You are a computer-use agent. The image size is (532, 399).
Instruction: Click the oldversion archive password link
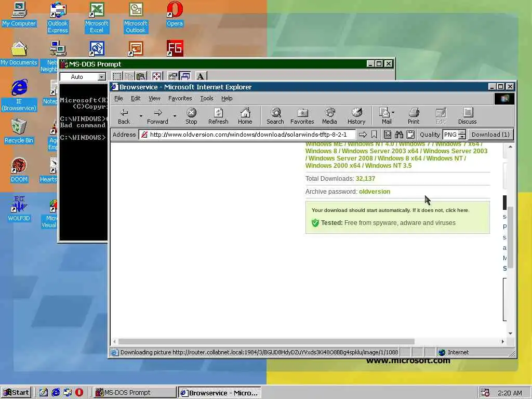375,192
